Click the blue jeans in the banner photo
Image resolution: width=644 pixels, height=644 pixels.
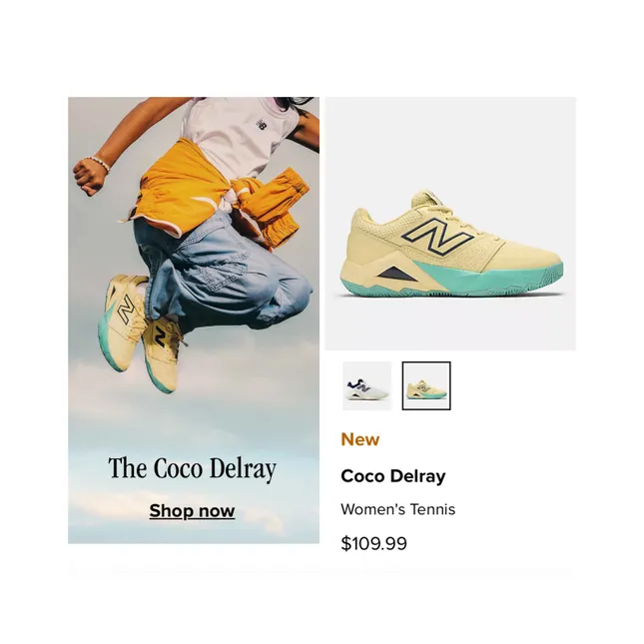point(224,271)
